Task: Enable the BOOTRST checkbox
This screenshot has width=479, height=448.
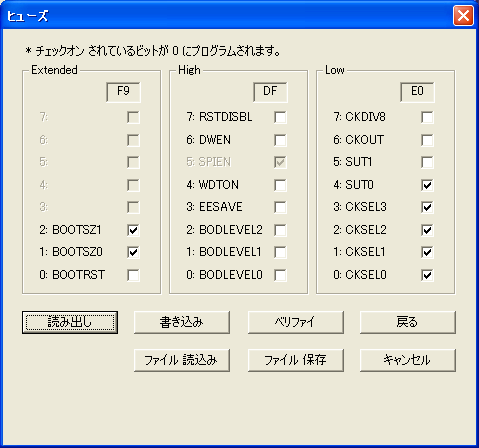Action: [133, 275]
